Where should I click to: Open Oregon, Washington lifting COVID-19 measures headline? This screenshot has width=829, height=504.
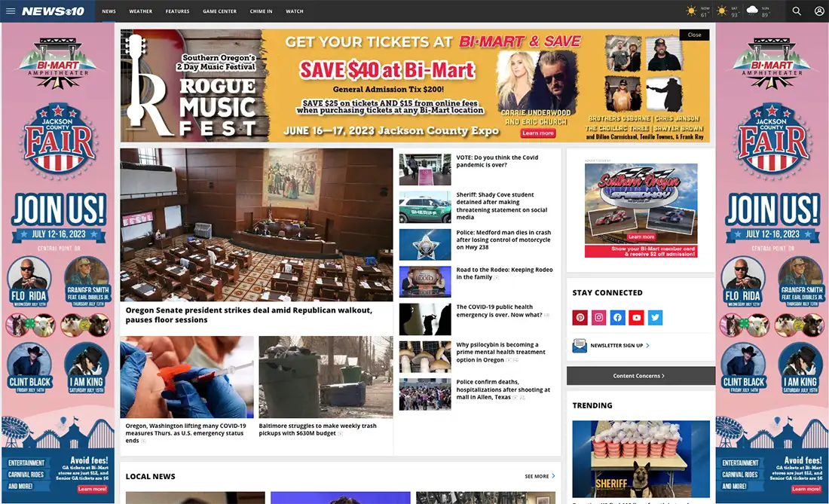tap(185, 433)
